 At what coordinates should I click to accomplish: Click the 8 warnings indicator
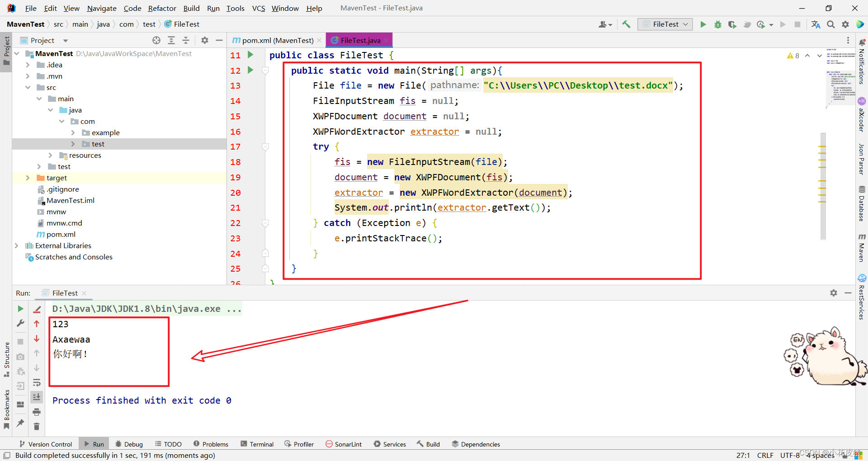(x=793, y=56)
